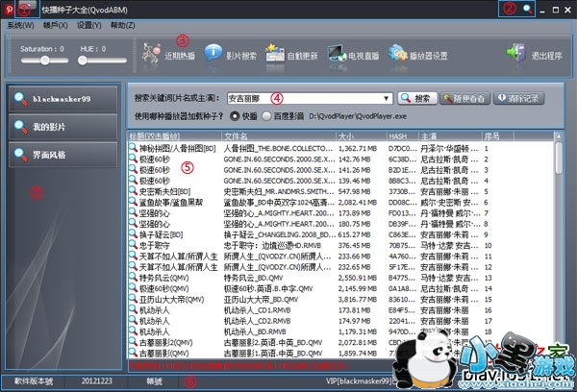Sort by the 主演 column header
Image resolution: width=577 pixels, height=392 pixels.
(450, 136)
